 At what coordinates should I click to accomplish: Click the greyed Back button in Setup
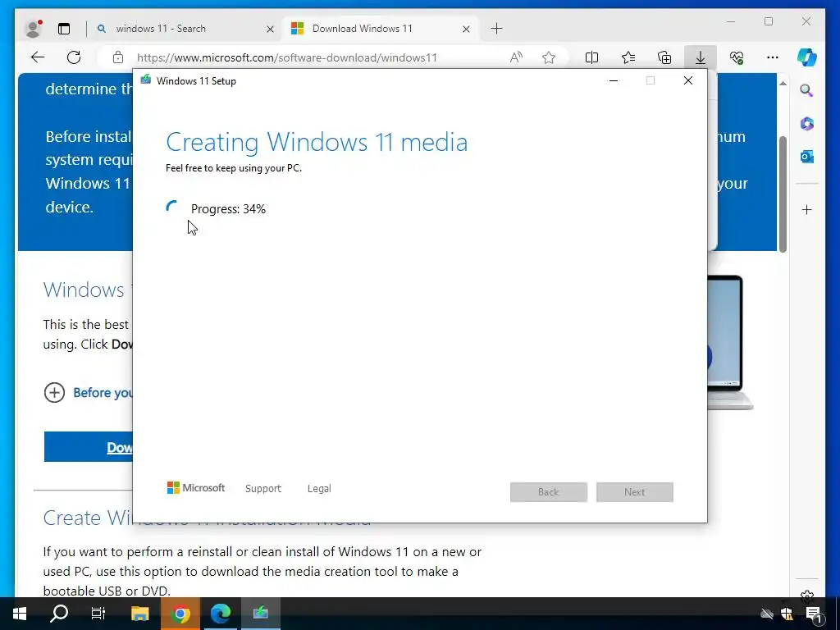pyautogui.click(x=549, y=492)
